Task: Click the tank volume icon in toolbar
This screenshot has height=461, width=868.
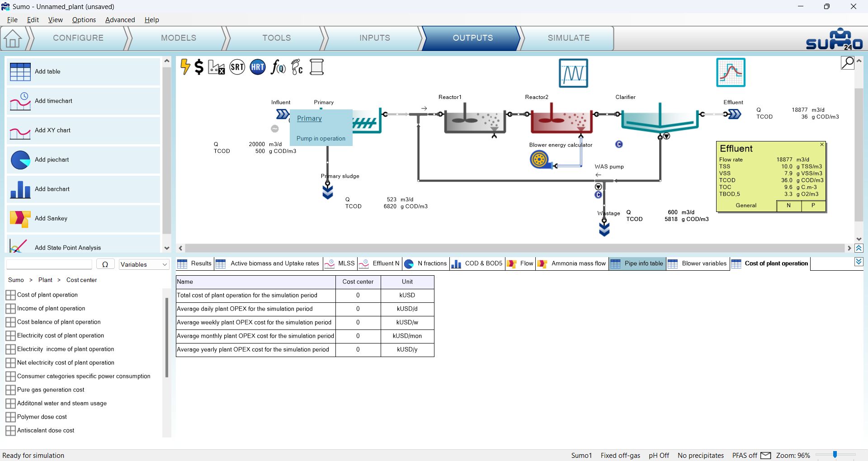Action: pyautogui.click(x=317, y=67)
